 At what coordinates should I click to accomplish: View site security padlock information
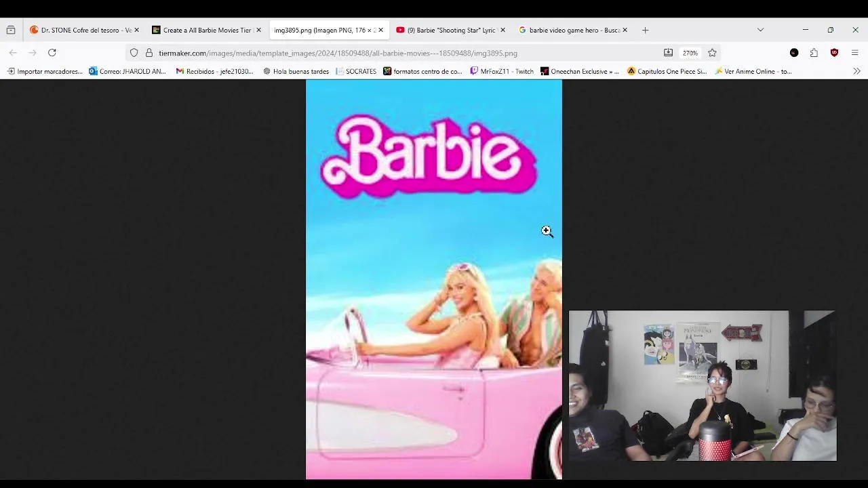click(x=149, y=53)
